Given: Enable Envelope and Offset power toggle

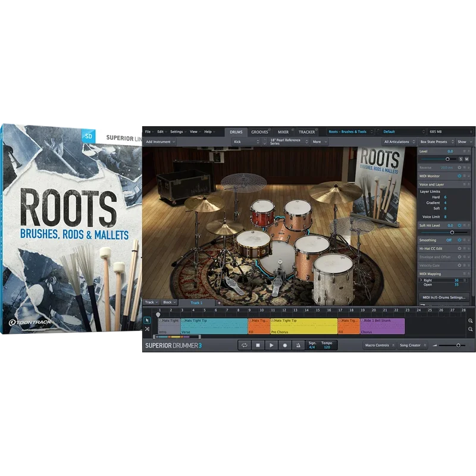Looking at the screenshot, I should point(459,257).
